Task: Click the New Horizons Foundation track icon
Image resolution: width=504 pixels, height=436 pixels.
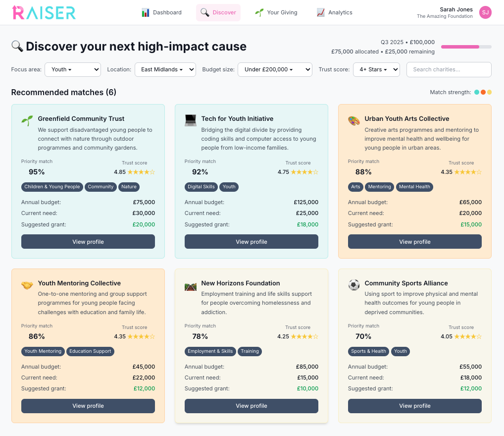Action: [190, 286]
